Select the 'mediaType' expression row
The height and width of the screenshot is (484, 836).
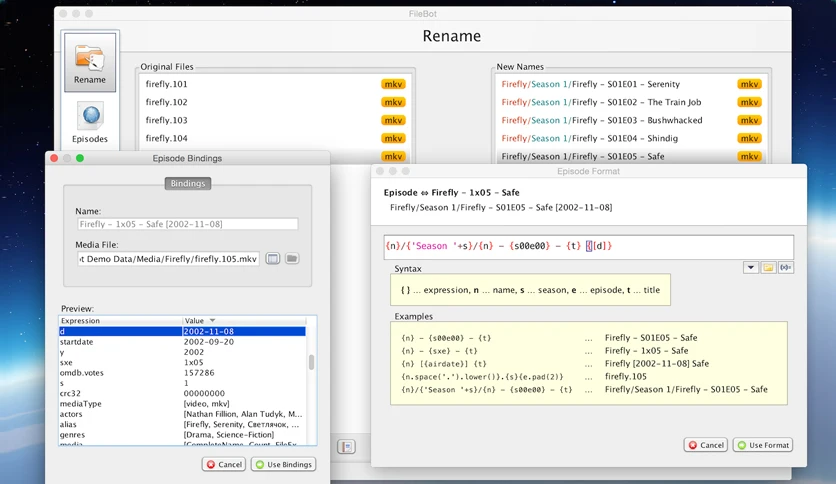[182, 404]
